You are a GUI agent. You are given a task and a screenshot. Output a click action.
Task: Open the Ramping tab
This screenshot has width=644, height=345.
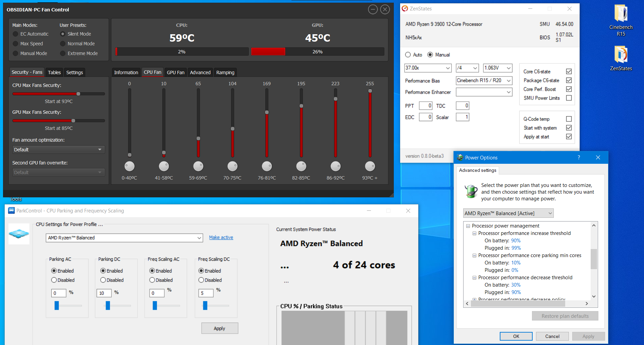(x=225, y=72)
